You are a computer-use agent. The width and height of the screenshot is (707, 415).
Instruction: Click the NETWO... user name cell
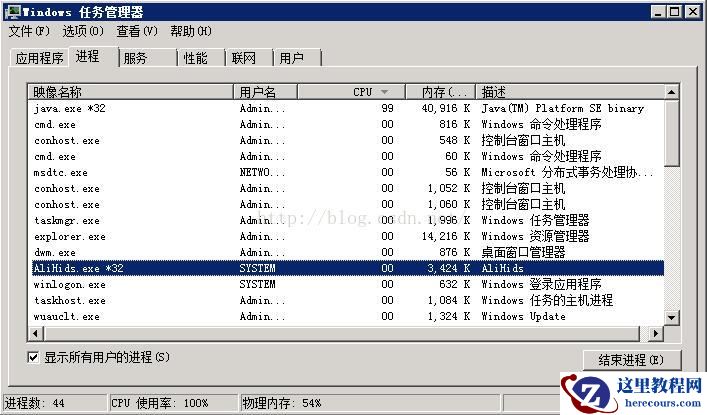point(262,172)
